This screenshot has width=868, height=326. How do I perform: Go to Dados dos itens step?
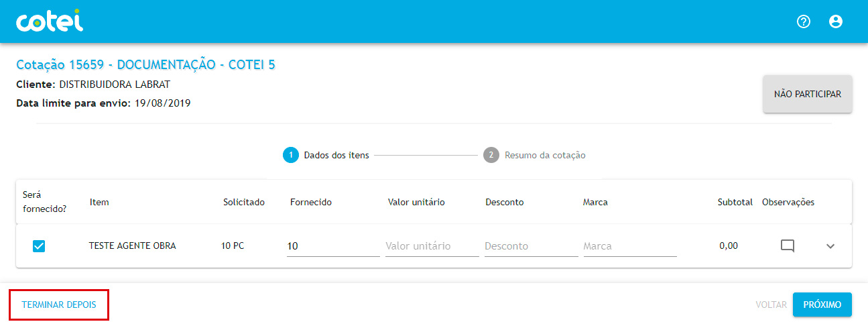tap(336, 155)
